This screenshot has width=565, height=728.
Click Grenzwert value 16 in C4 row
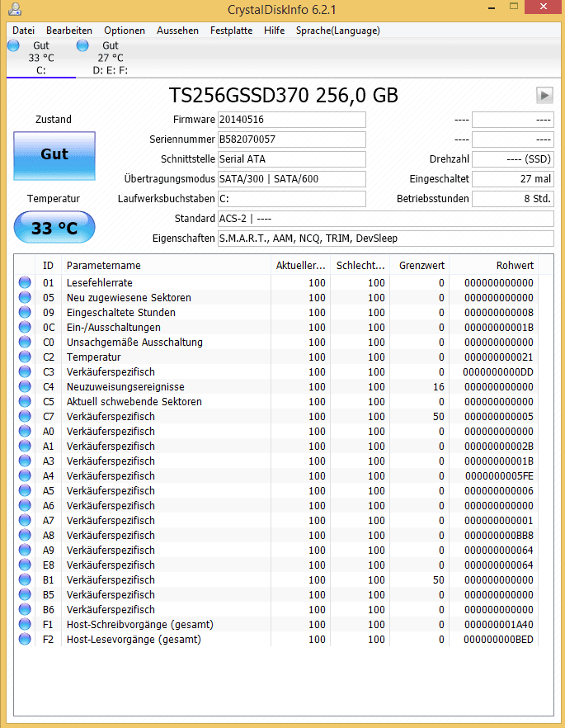438,387
